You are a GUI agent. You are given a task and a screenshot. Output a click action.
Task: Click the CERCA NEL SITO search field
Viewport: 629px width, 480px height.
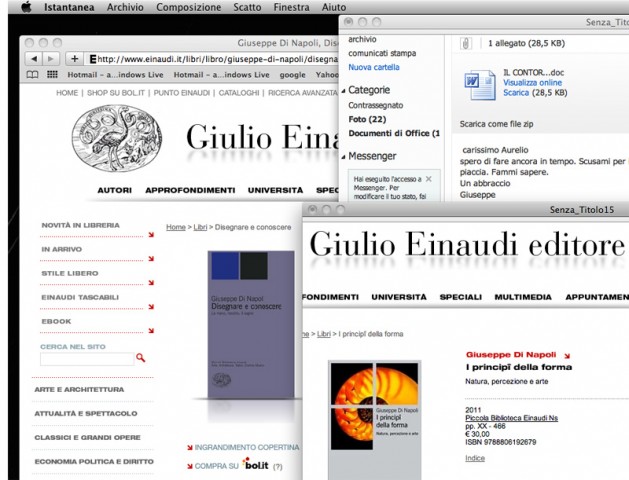pyautogui.click(x=87, y=359)
